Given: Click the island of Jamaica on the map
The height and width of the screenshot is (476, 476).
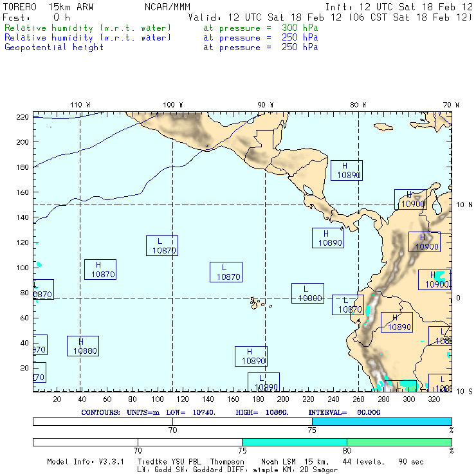Looking at the screenshot, I should click(383, 127).
